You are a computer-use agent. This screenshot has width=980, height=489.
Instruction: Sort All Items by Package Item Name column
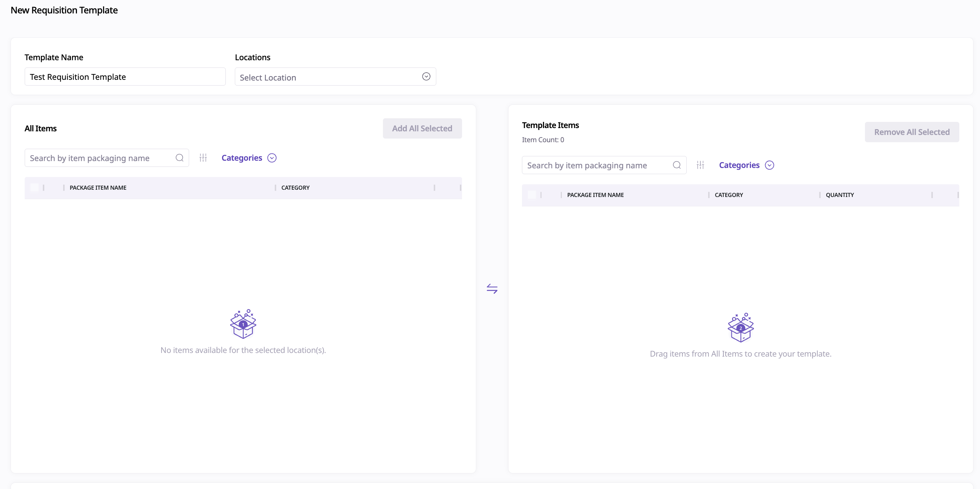click(98, 188)
